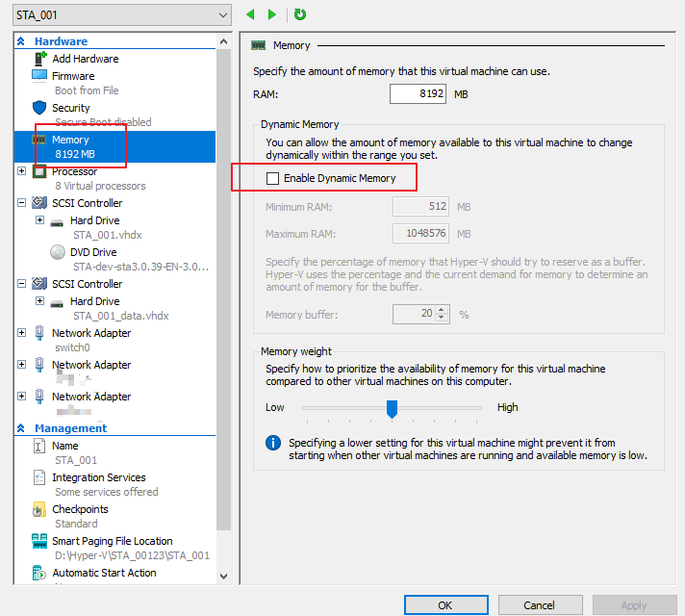
Task: Open the Security shield item
Action: (39, 108)
